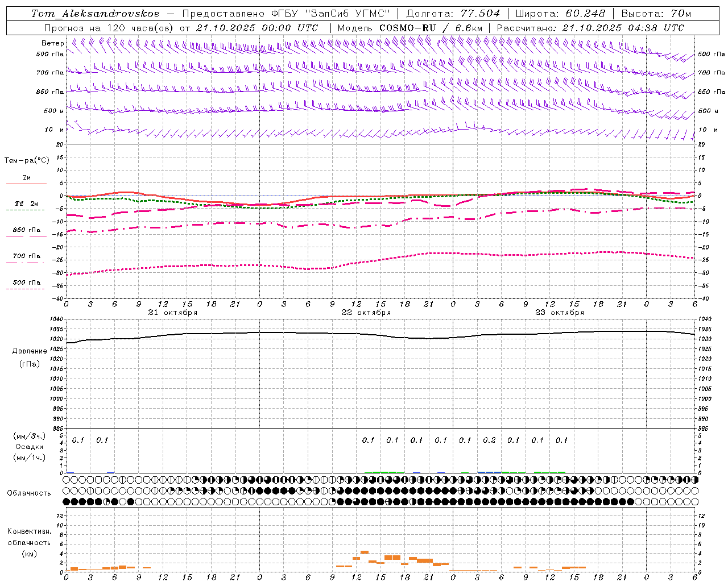The image size is (728, 582).
Task: Click the 'Тем-ра(°C)' temperature panel label
Action: 27,161
